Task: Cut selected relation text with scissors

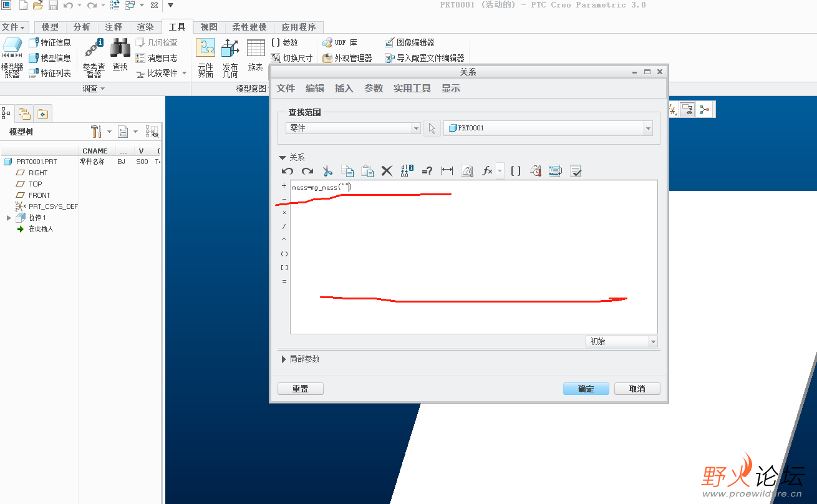Action: 327,171
